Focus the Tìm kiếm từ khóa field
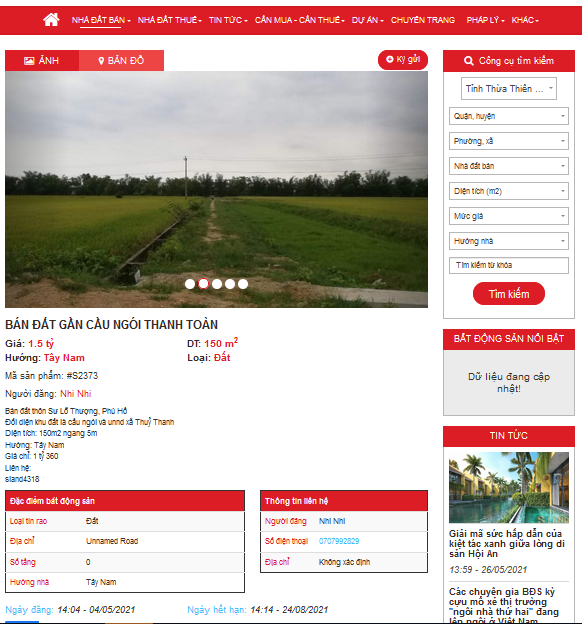This screenshot has height=624, width=582. pyautogui.click(x=509, y=265)
